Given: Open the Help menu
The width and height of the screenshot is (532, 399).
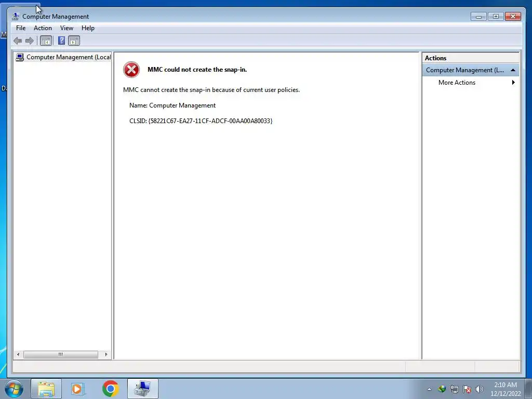Looking at the screenshot, I should (88, 28).
